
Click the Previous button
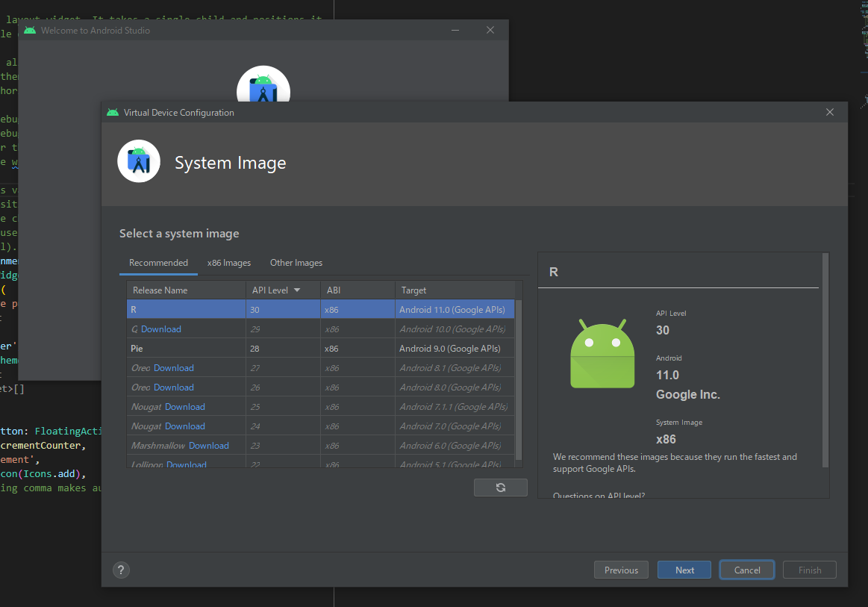(621, 570)
